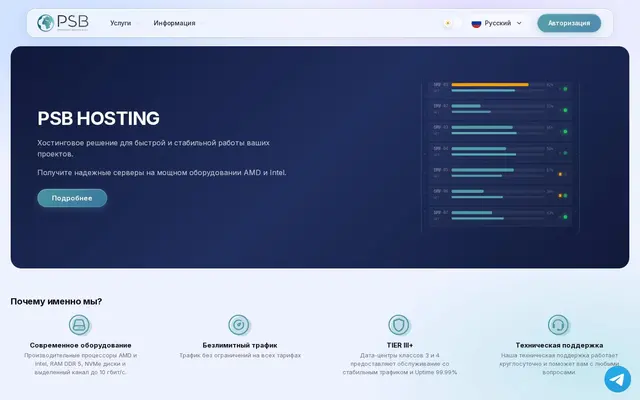
Task: Click the Безлимитный трафик gauge icon
Action: pos(239,325)
